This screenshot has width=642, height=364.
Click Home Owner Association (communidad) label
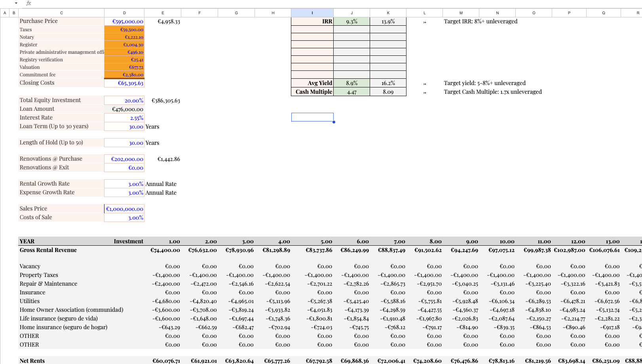pos(72,310)
